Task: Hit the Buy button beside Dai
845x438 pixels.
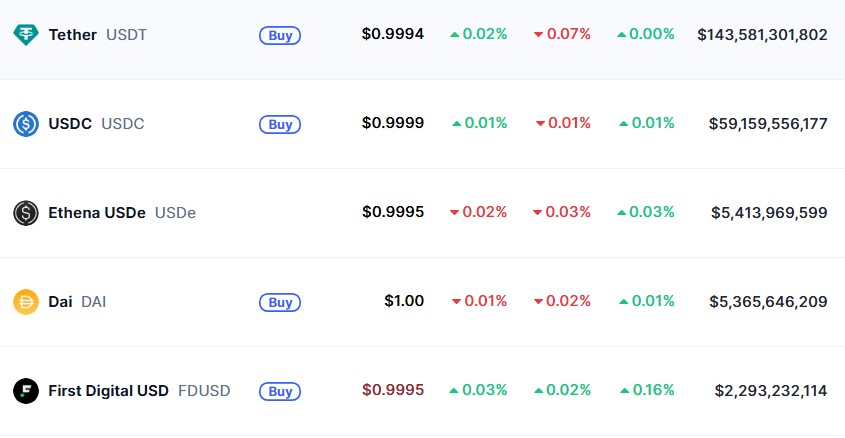Action: click(280, 302)
